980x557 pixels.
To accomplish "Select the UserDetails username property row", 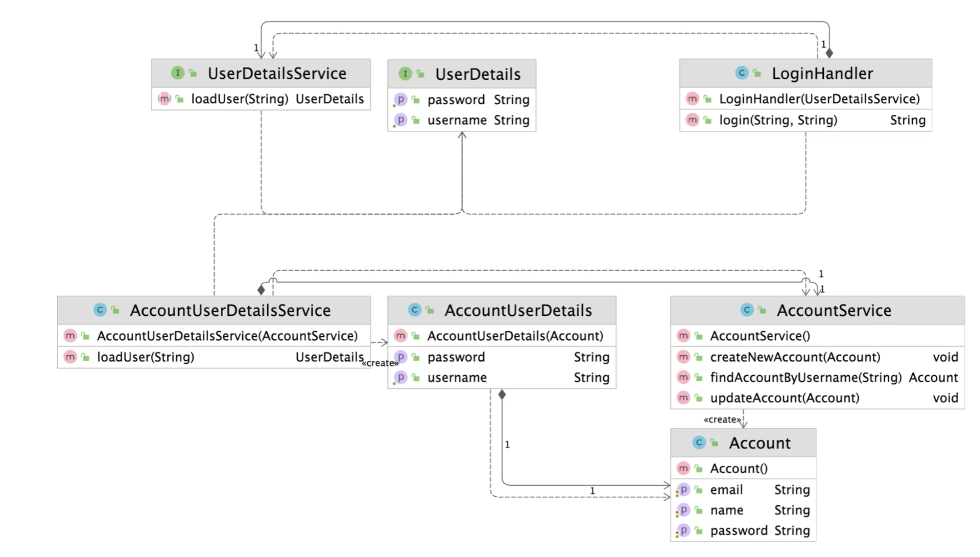I will [x=457, y=120].
